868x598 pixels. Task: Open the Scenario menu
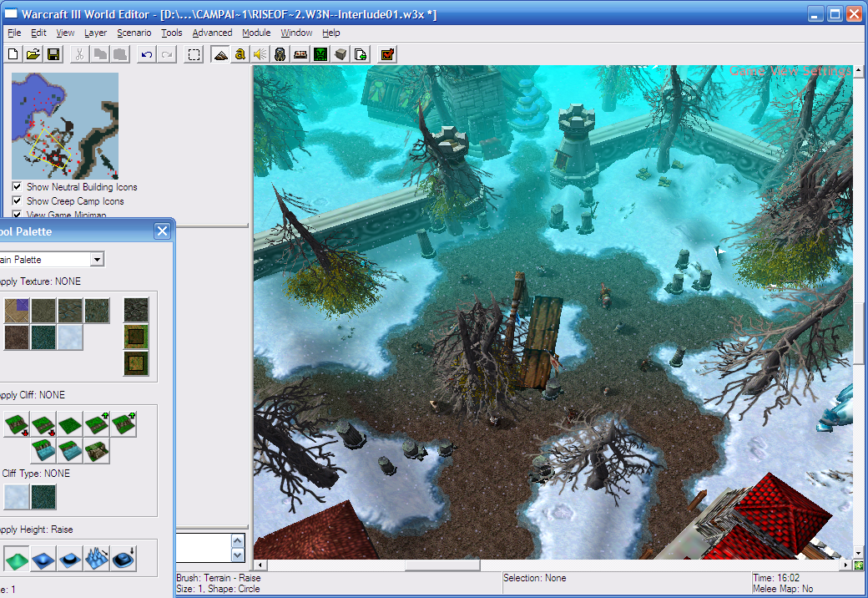(x=134, y=33)
